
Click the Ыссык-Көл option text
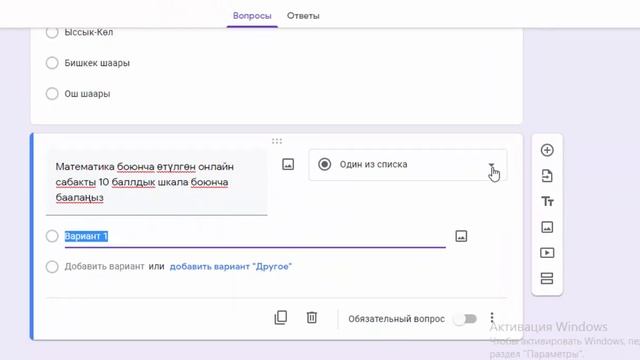(89, 33)
